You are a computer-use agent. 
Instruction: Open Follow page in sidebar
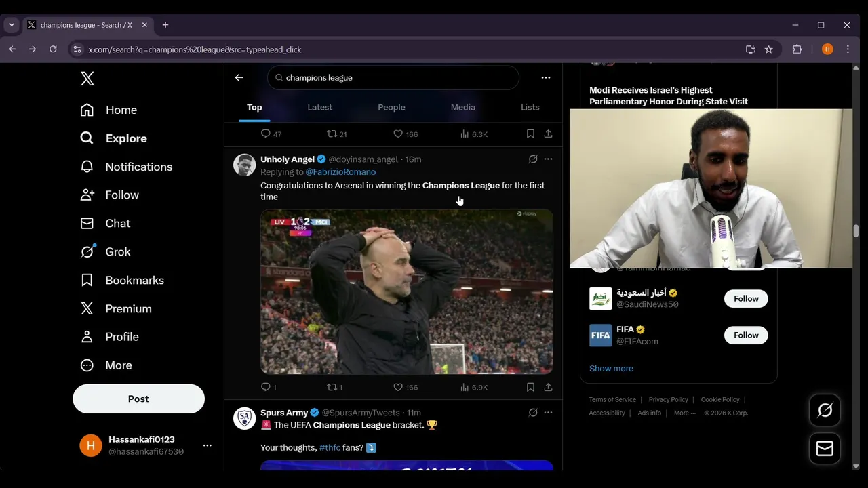coord(109,195)
